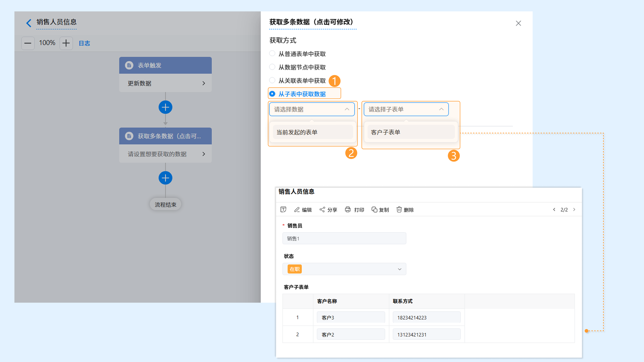This screenshot has width=644, height=362.
Task: Click the 13123421231 phone cell
Action: tap(426, 335)
